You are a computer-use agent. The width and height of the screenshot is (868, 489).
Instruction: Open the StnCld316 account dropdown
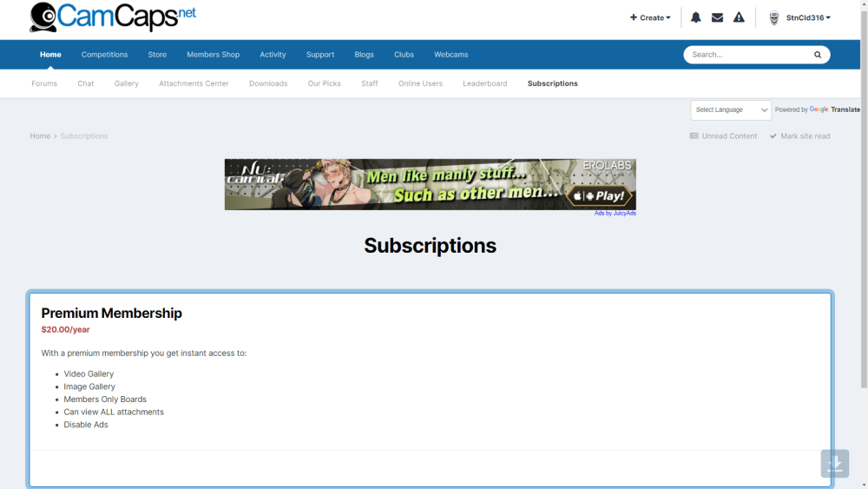[808, 17]
